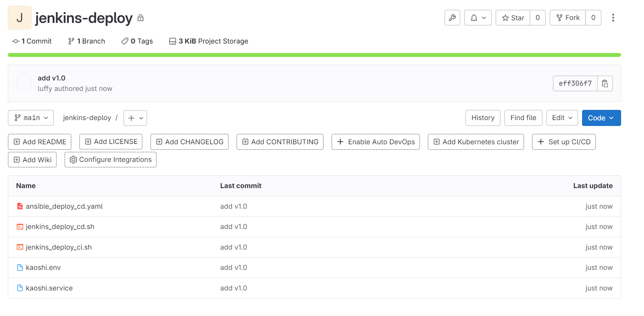Screen dimensions: 644x316
Task: Click the commit hash eff306f7
Action: tap(575, 83)
